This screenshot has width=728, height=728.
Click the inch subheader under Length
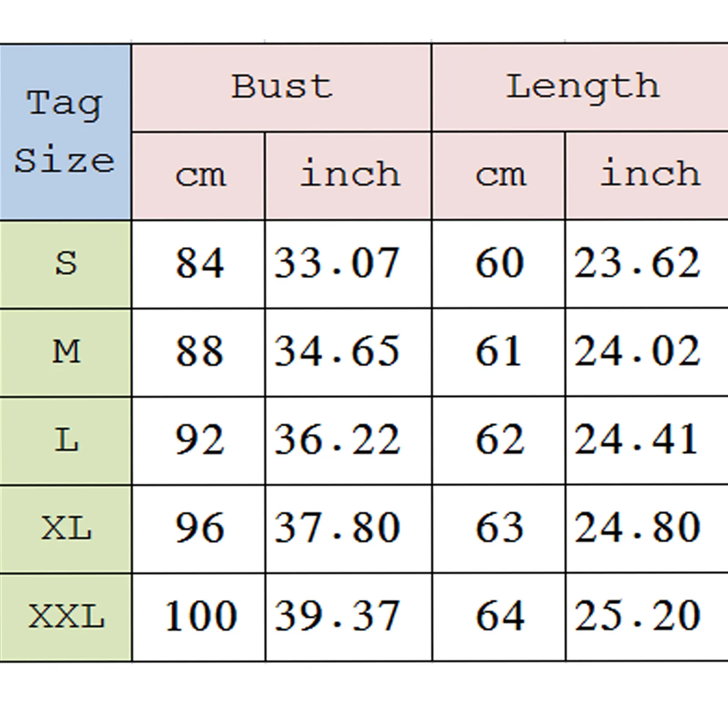click(x=649, y=175)
